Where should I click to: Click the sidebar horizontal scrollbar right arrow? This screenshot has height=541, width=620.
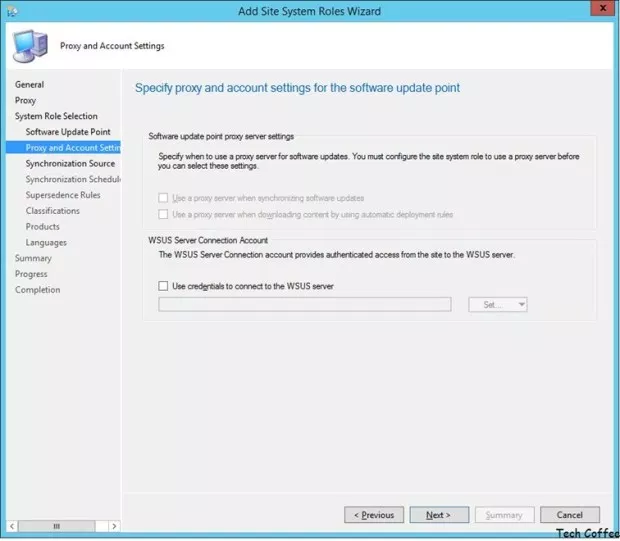113,526
